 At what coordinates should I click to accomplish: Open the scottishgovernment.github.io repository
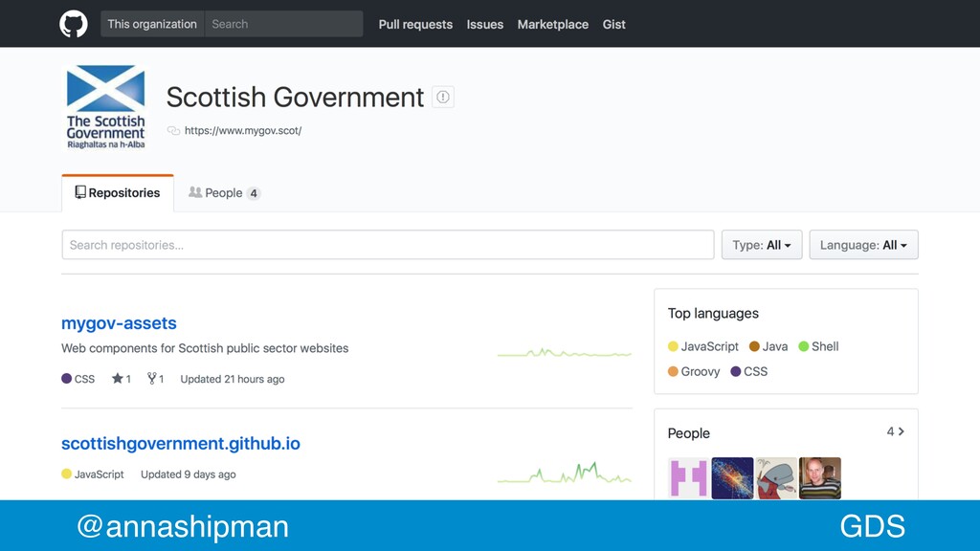click(181, 443)
